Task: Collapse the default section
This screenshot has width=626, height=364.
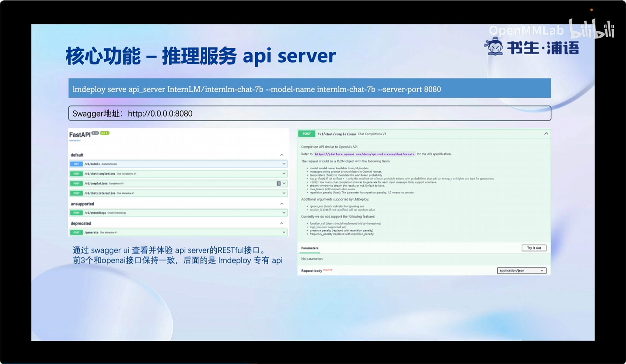Action: tap(282, 155)
